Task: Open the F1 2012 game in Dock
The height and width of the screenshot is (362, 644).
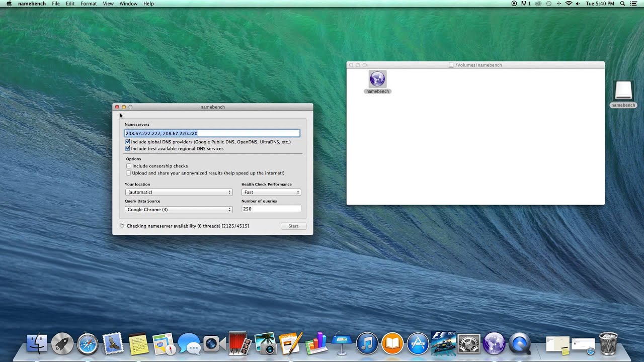Action: [x=443, y=343]
